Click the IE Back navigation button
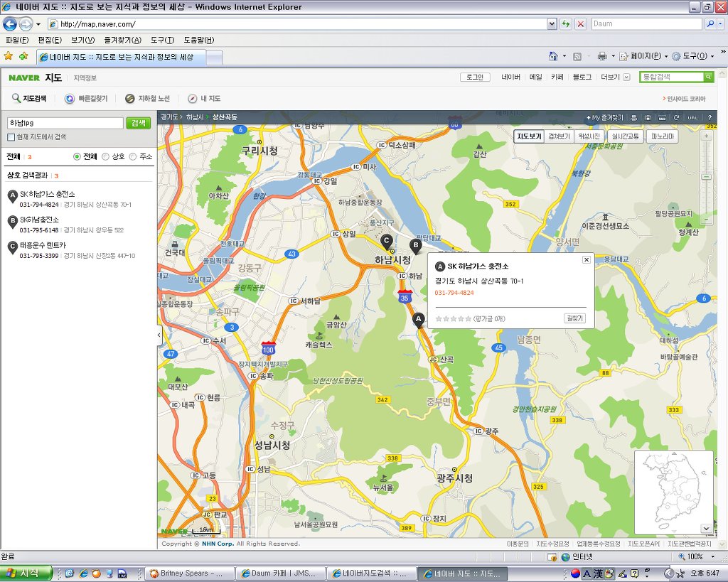 point(10,23)
